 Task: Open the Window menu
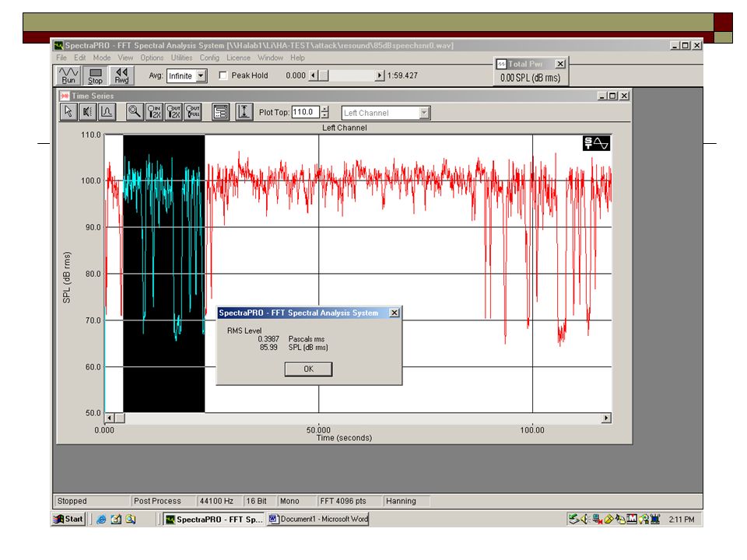click(270, 58)
